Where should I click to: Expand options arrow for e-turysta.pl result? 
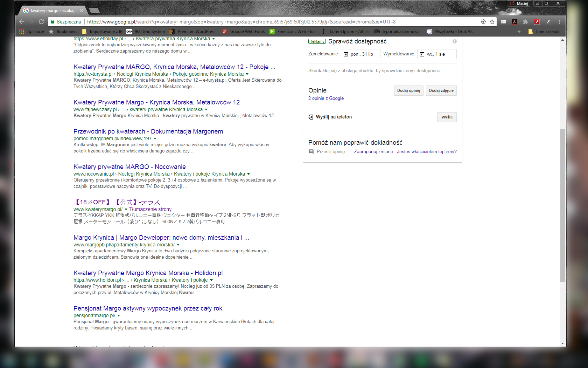click(247, 74)
